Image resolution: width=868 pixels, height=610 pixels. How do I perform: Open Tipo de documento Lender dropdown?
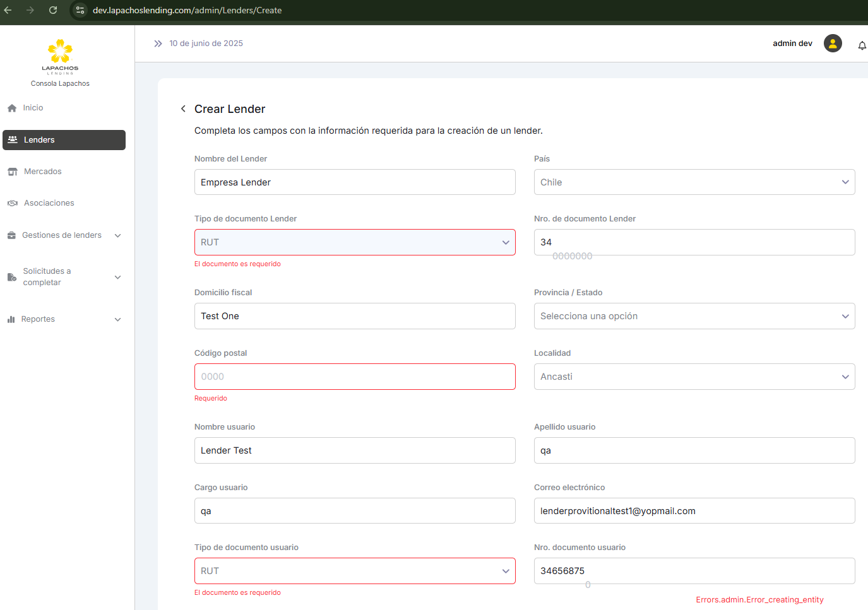(354, 242)
